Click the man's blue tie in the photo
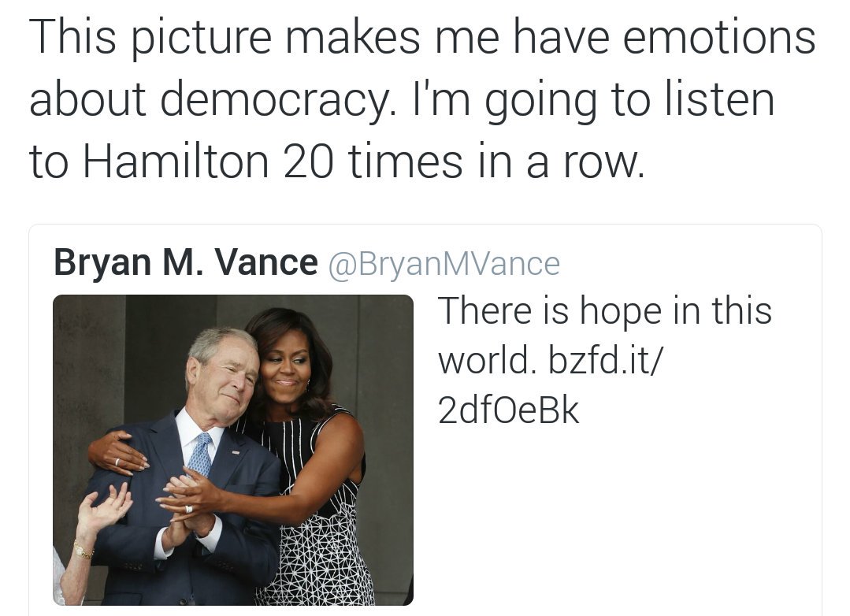Screen dimensions: 850x616 coord(200,455)
